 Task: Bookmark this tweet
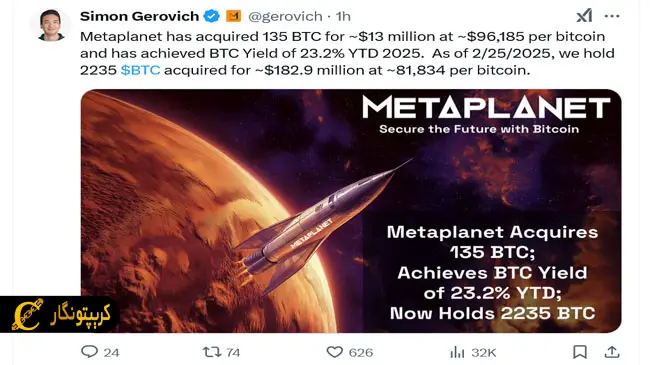[x=580, y=352]
